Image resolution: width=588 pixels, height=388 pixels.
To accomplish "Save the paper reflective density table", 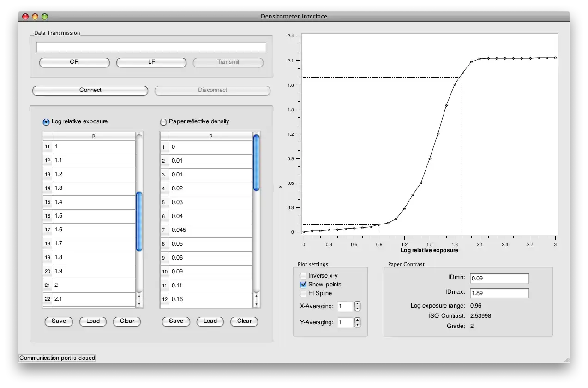I will click(176, 321).
